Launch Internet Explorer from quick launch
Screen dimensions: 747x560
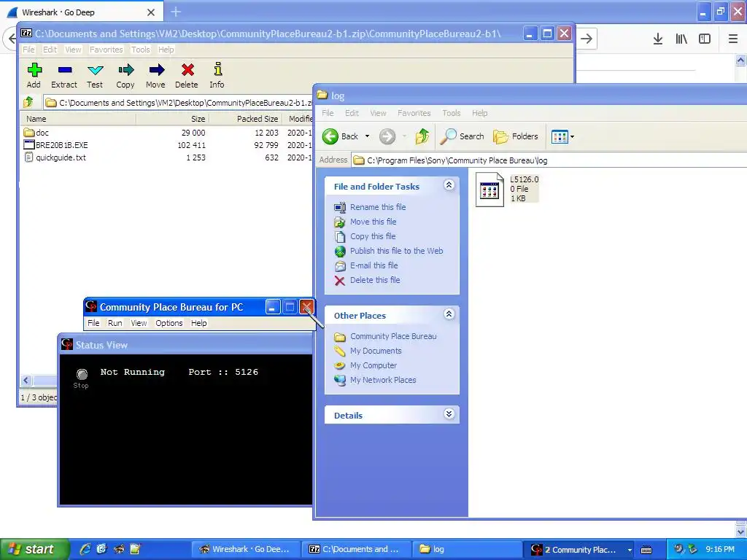coord(85,549)
